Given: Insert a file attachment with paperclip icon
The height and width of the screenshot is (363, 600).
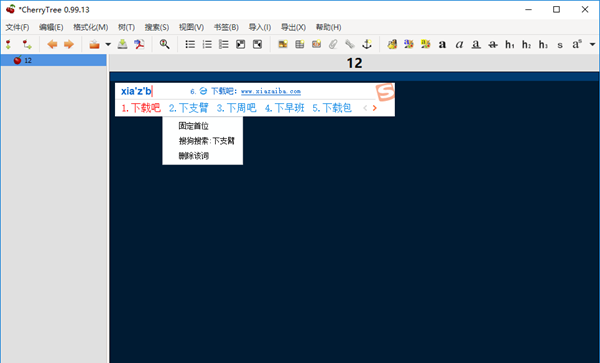Looking at the screenshot, I should (x=333, y=44).
